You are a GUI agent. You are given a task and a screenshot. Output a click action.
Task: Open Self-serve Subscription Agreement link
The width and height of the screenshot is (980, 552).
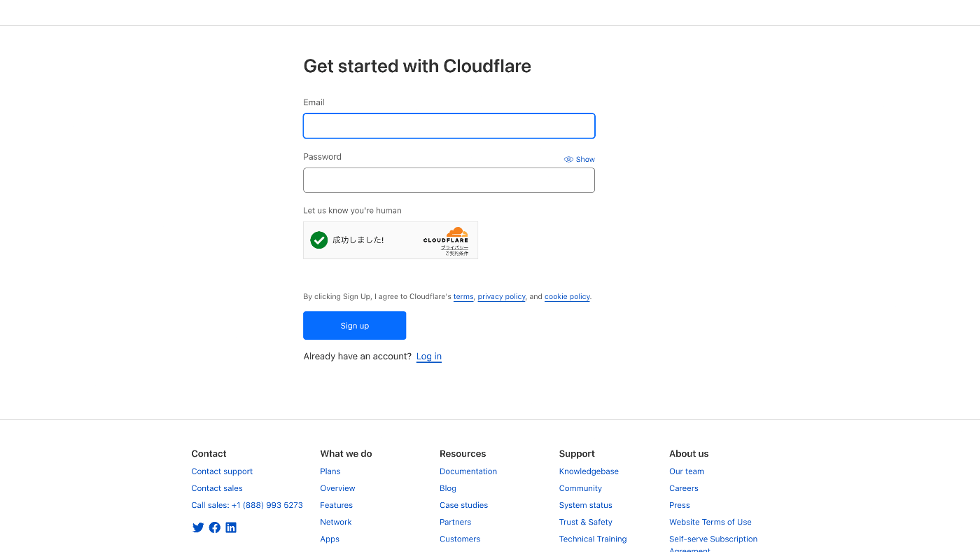713,544
